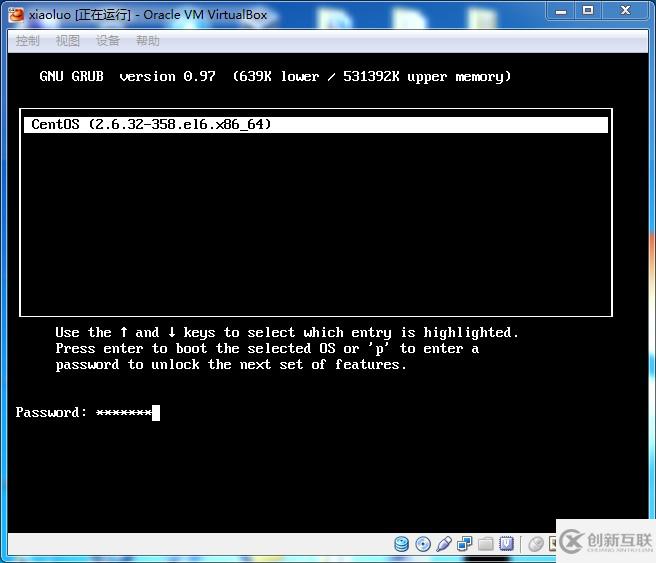Click the USB devices status icon

pyautogui.click(x=444, y=544)
